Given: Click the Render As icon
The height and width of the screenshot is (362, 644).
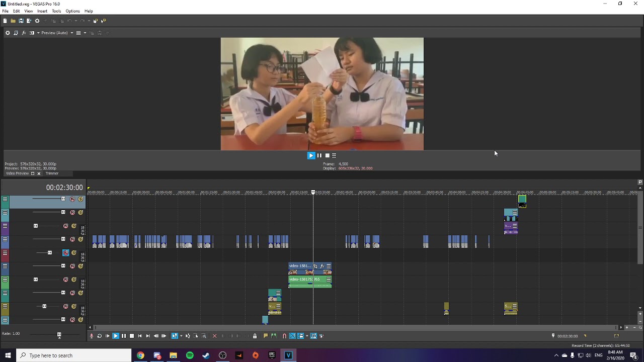Looking at the screenshot, I should 29,21.
